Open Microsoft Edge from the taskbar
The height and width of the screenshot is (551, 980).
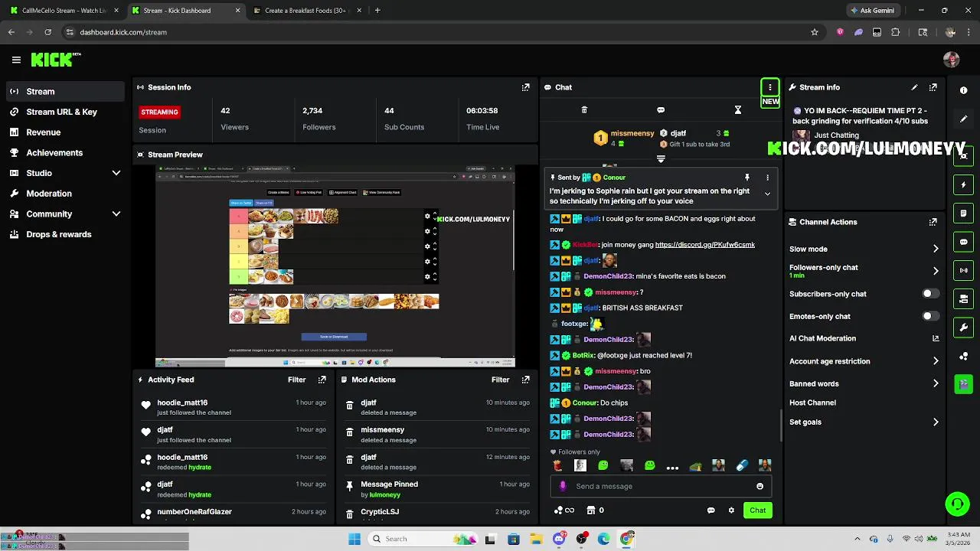[x=604, y=539]
